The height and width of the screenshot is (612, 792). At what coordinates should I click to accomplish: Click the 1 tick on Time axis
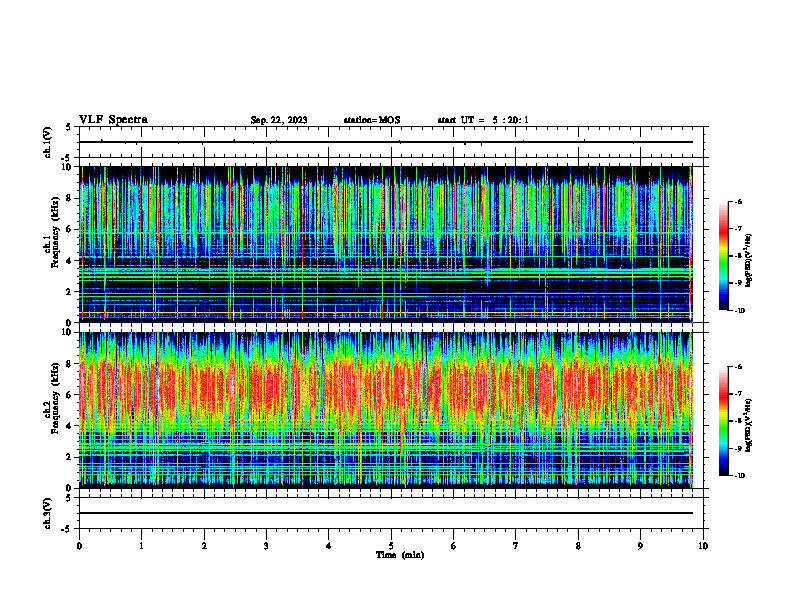pyautogui.click(x=141, y=546)
